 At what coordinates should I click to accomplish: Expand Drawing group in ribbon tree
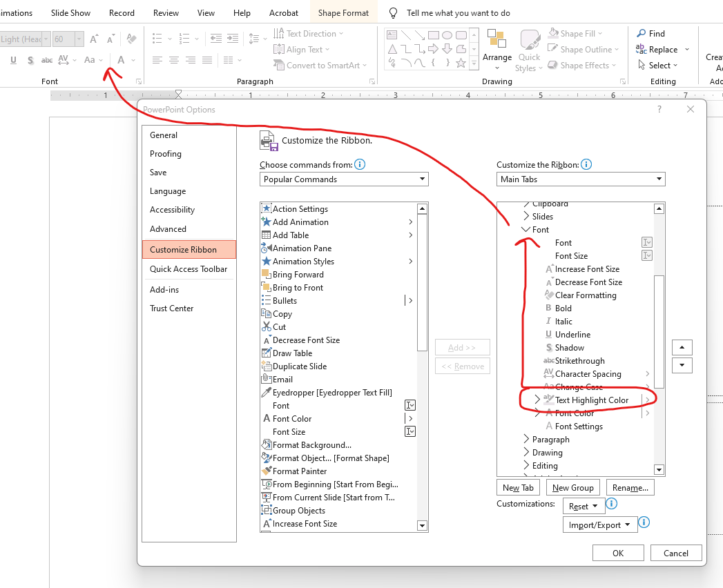526,453
